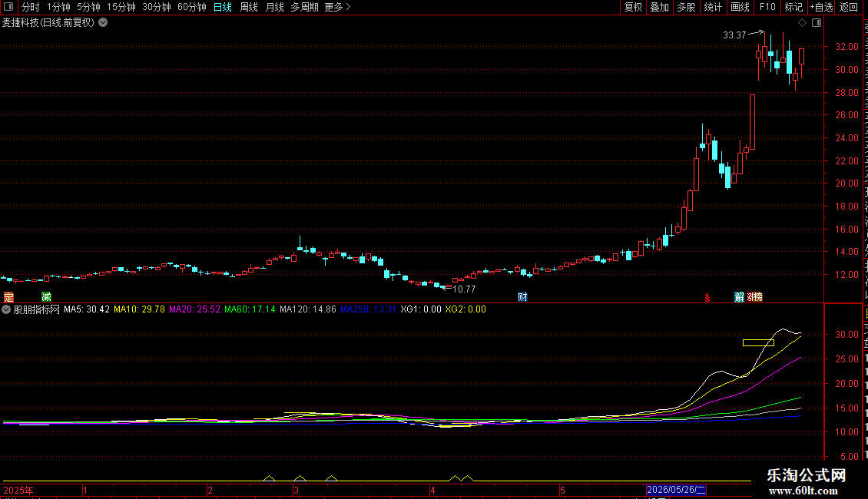The width and height of the screenshot is (868, 499).
Task: Select the 日线 daily period tab
Action: coord(223,7)
